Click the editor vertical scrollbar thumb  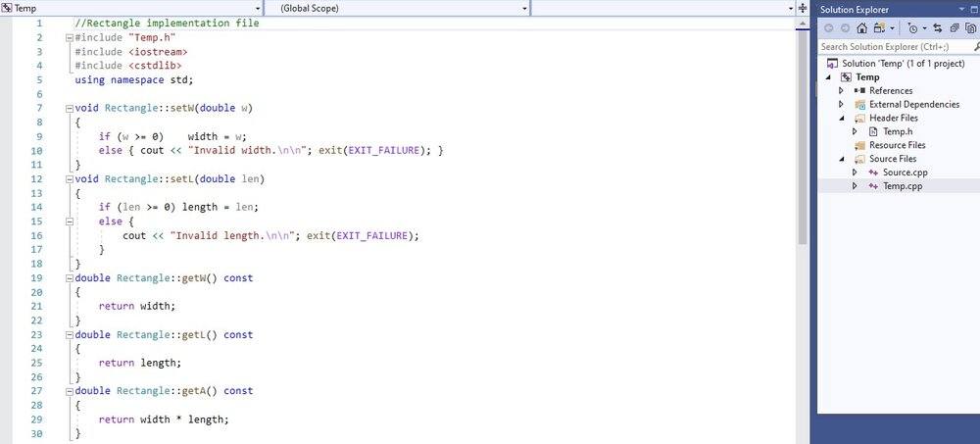(x=803, y=137)
